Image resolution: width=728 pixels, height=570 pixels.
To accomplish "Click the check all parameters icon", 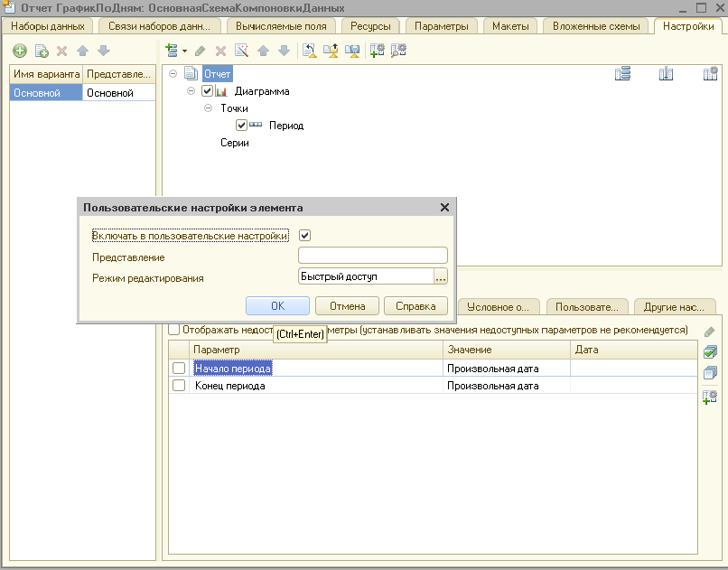I will click(710, 352).
